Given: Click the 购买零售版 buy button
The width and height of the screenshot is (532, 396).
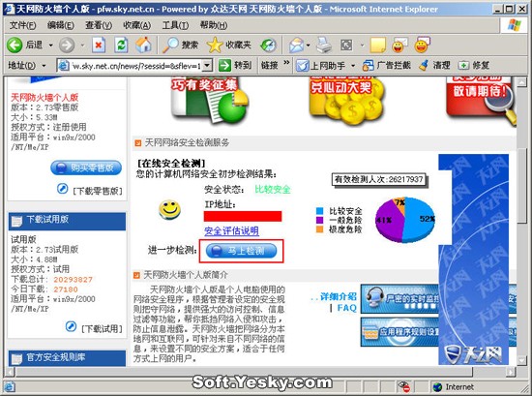Looking at the screenshot, I should 86,168.
